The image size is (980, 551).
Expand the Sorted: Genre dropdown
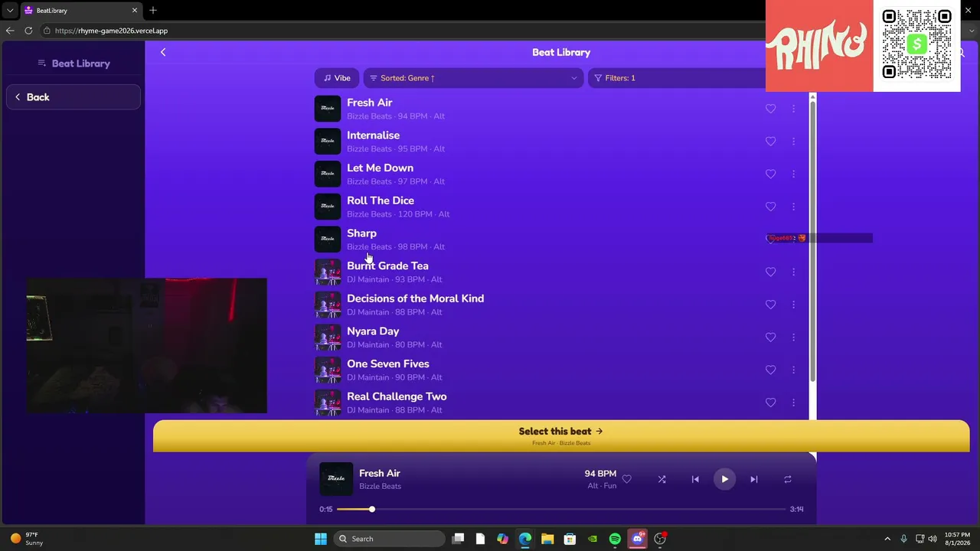[473, 78]
